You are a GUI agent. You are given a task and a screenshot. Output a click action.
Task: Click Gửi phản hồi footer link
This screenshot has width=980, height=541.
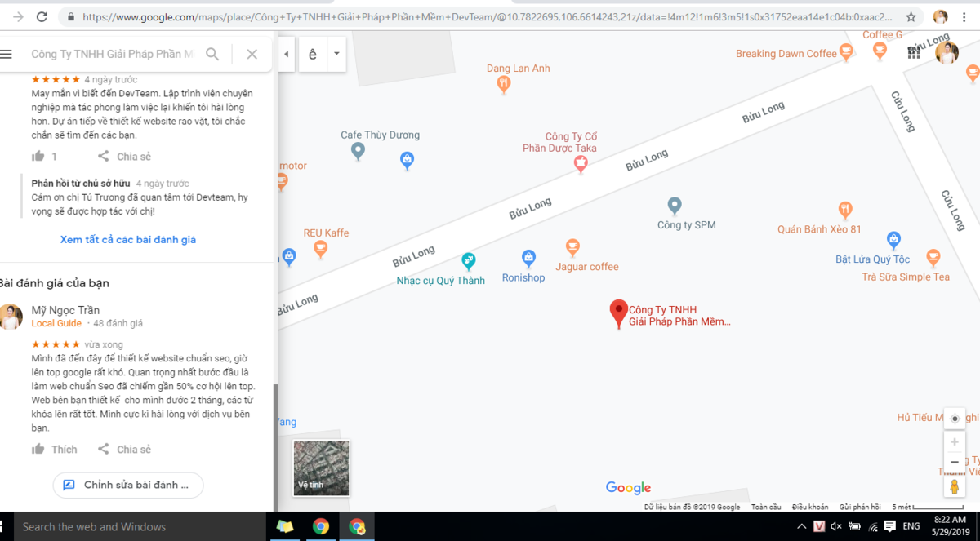point(860,507)
